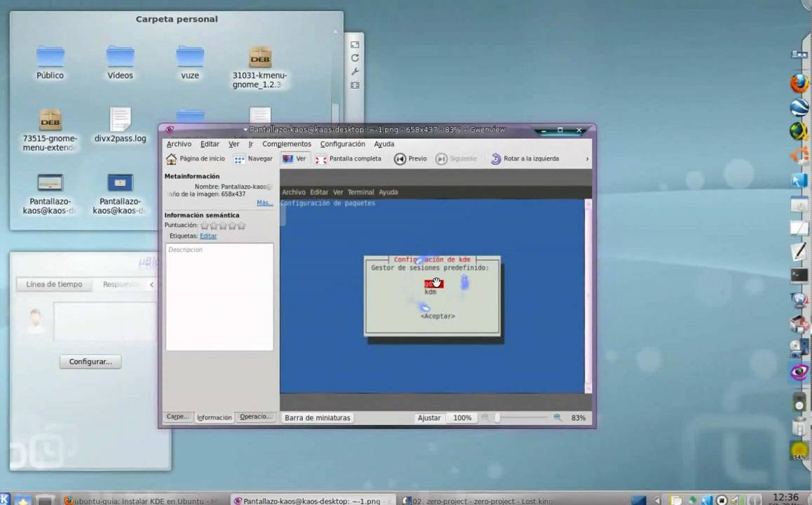Set rating to fifth star
The width and height of the screenshot is (812, 505).
pyautogui.click(x=241, y=225)
